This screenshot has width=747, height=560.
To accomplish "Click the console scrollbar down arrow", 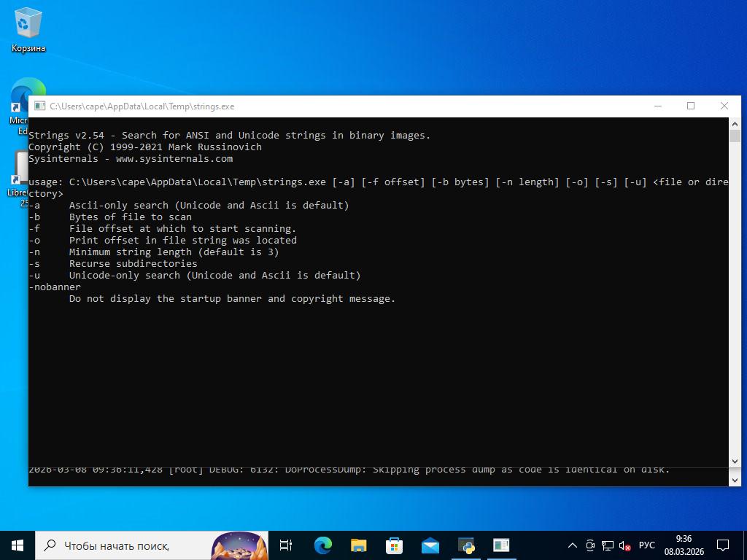I will point(735,462).
